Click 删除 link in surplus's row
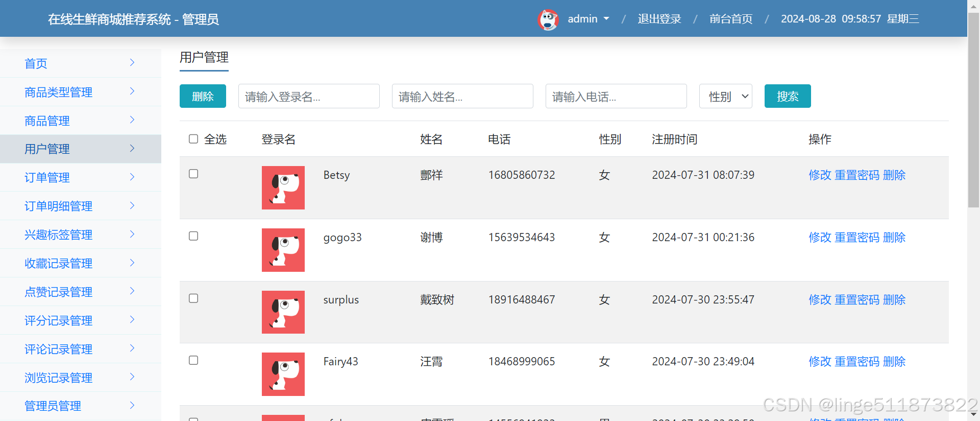The image size is (980, 421). (x=894, y=299)
